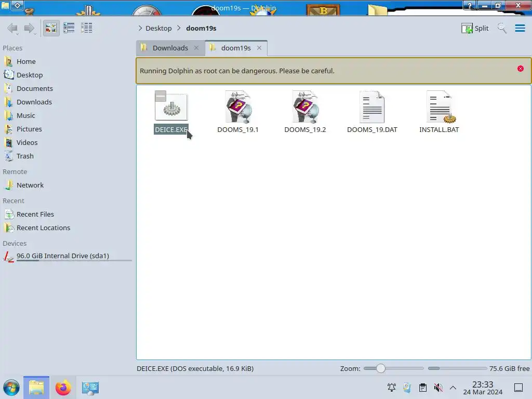Dismiss the root warning message
Image resolution: width=532 pixels, height=399 pixels.
pos(521,69)
